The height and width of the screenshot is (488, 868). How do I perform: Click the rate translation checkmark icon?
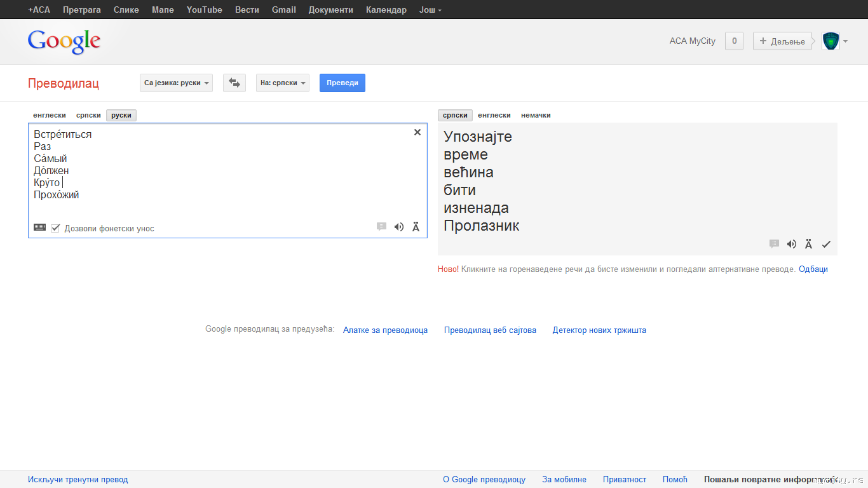coord(826,244)
